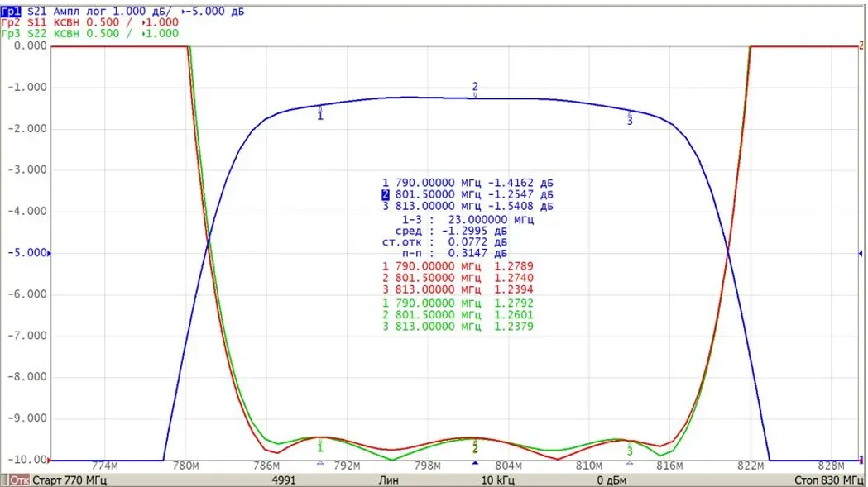Click the red readout value 1.2394
This screenshot has height=487, width=868.
click(x=514, y=289)
